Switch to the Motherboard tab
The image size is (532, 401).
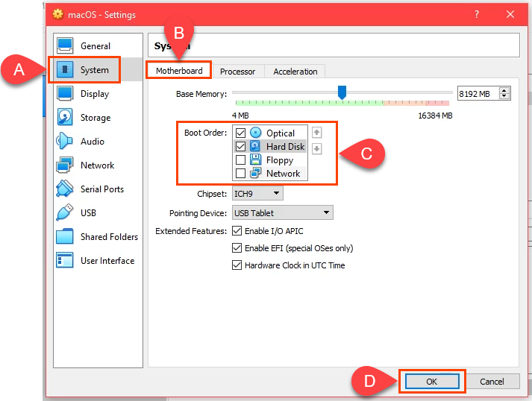[x=179, y=71]
